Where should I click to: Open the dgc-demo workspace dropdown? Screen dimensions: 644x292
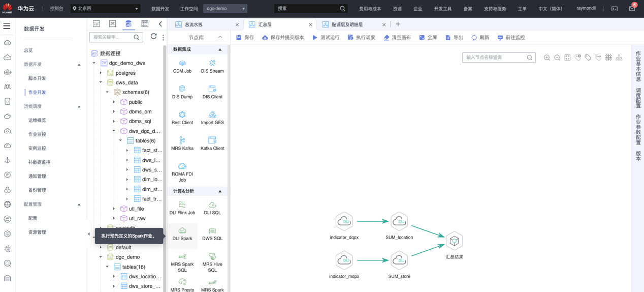click(x=225, y=9)
